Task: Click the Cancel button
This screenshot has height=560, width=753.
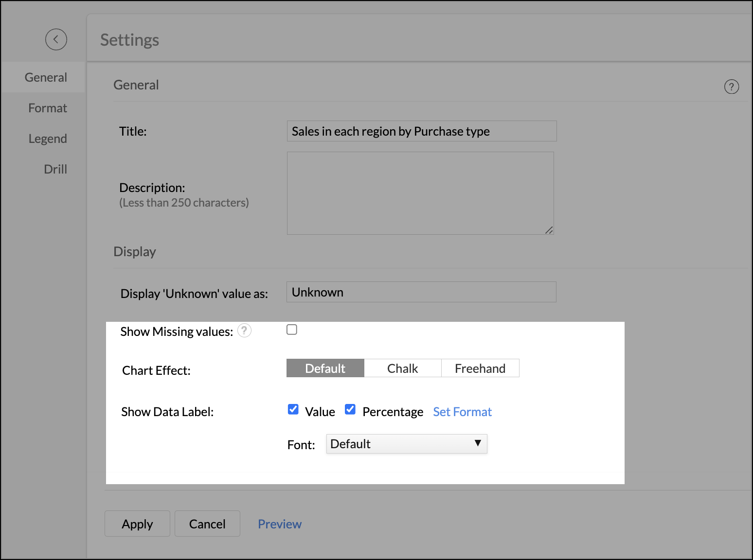Action: pos(207,524)
